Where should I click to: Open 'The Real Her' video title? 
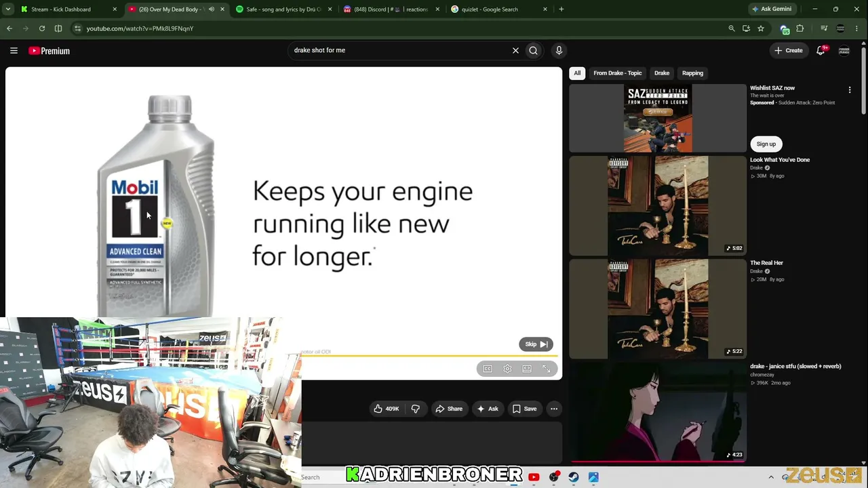[x=766, y=263]
